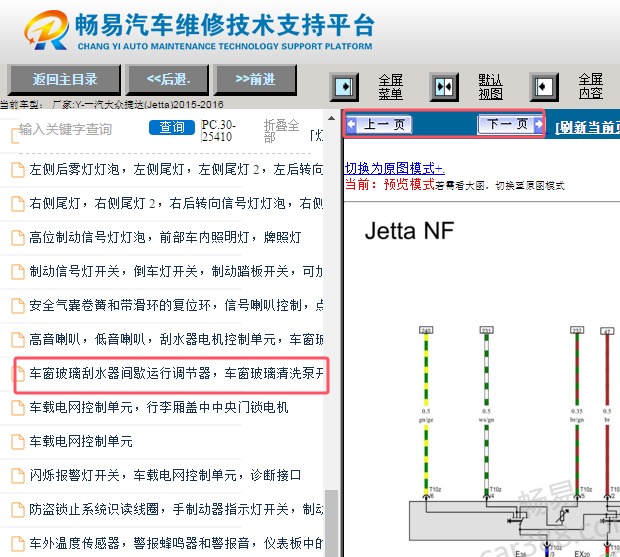The width and height of the screenshot is (620, 557).
Task: Open 车载电网控制单元，行李厢盖中中央门锁电机 entry
Action: [x=159, y=407]
